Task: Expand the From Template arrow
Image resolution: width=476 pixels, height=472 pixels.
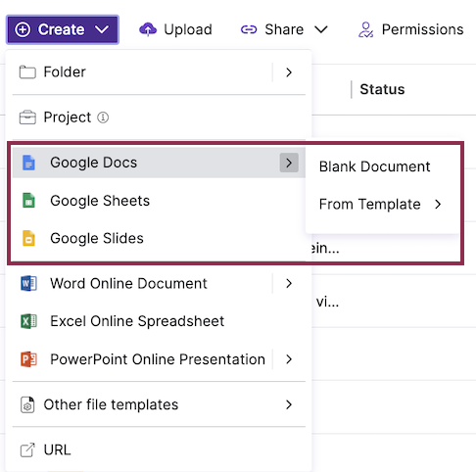Action: [438, 205]
